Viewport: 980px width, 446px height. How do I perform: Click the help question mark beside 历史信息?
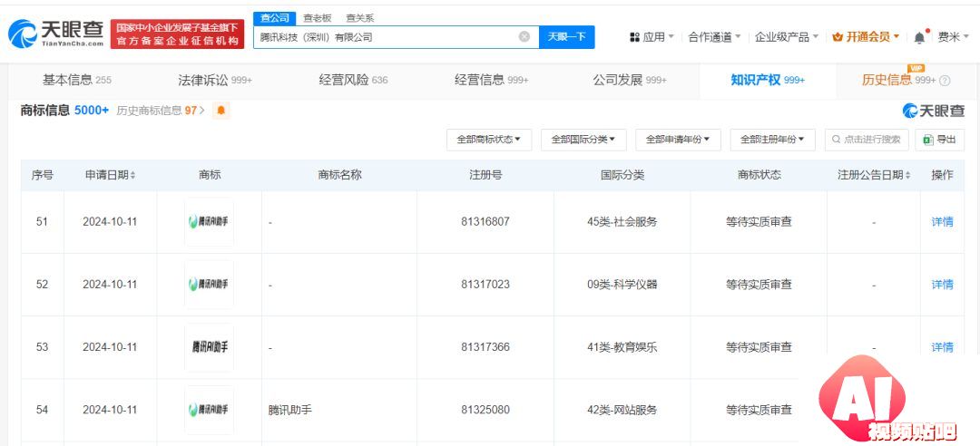tap(945, 81)
